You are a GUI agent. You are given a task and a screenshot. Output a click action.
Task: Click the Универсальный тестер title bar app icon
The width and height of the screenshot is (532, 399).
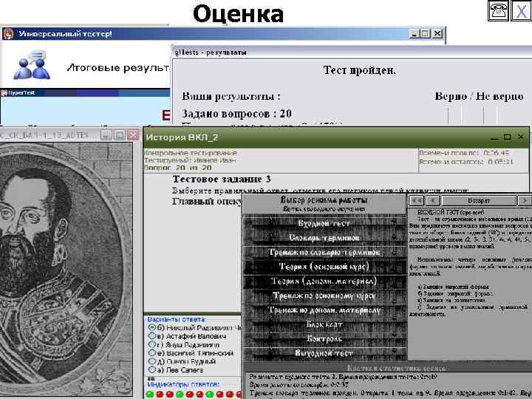click(8, 34)
